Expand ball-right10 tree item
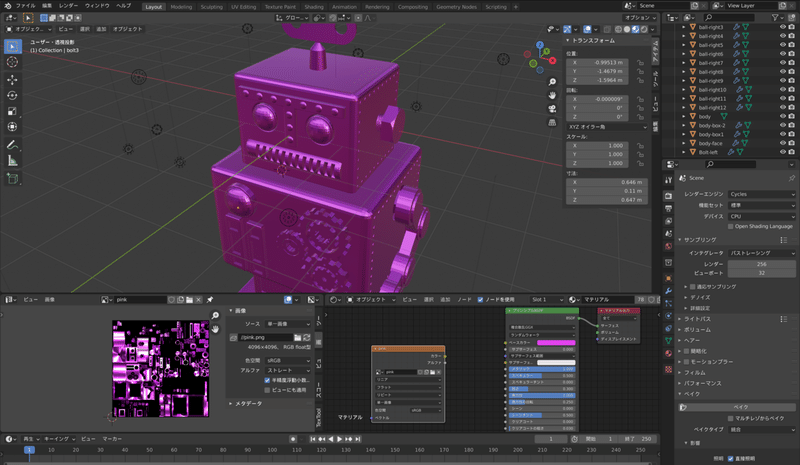Viewport: 800px width, 465px height. pyautogui.click(x=684, y=90)
